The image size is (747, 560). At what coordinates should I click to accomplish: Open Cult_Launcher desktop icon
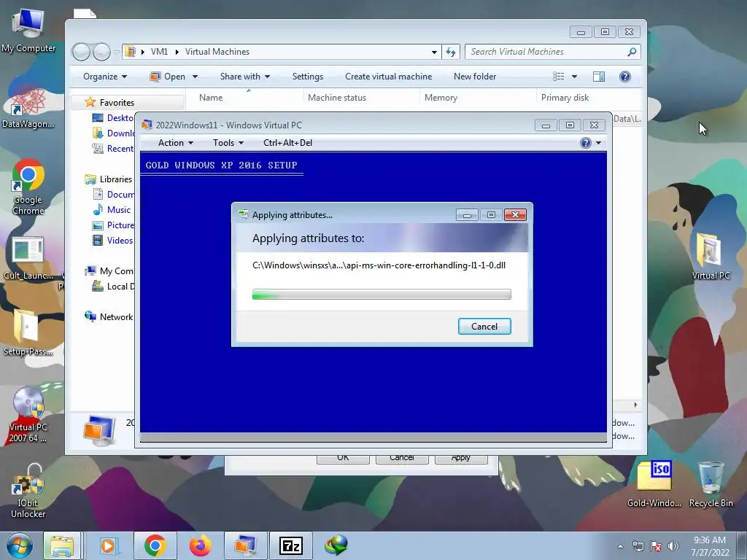click(28, 257)
